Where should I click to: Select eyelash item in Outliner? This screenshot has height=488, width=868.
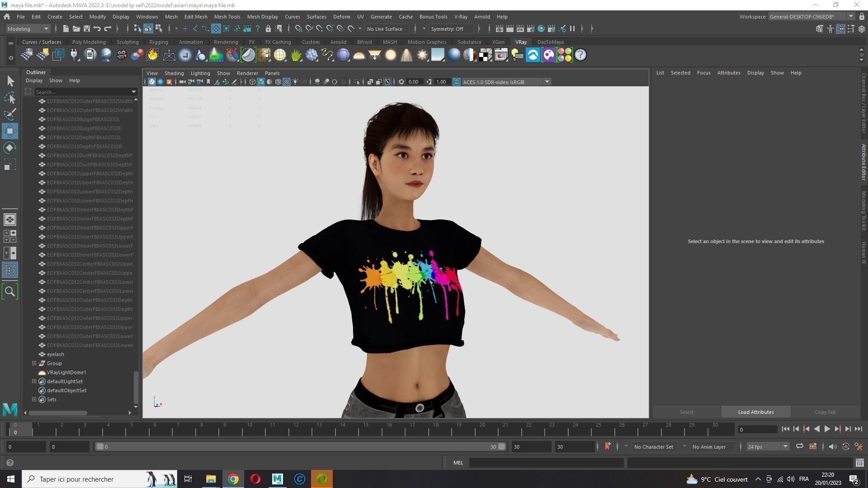click(x=55, y=354)
